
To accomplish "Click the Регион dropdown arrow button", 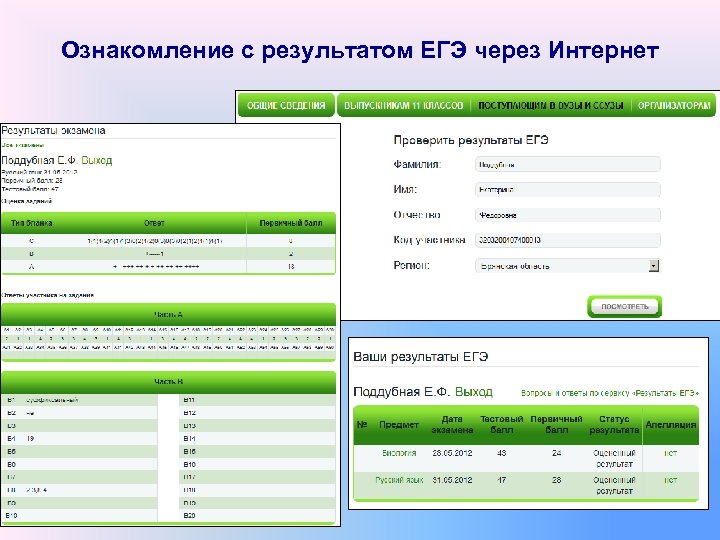I will pyautogui.click(x=654, y=265).
